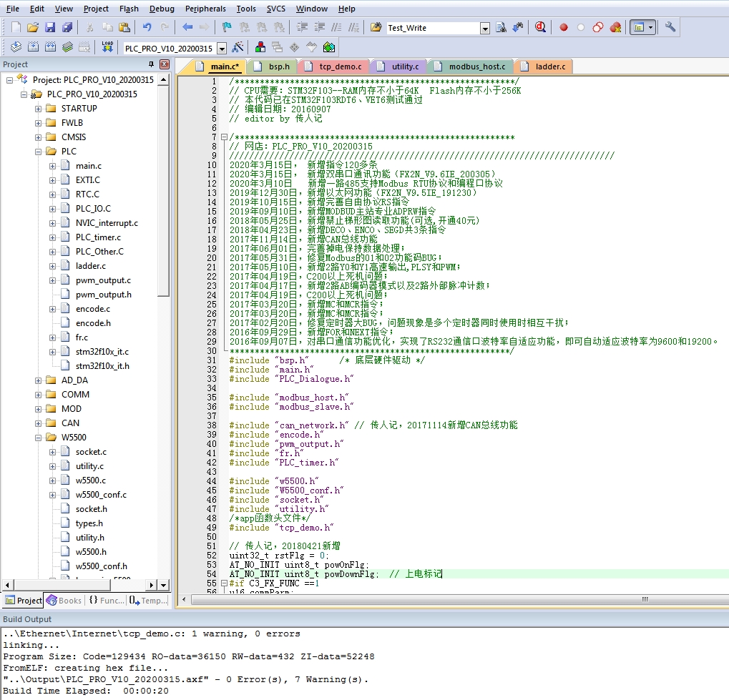Close the Project panel

click(164, 64)
